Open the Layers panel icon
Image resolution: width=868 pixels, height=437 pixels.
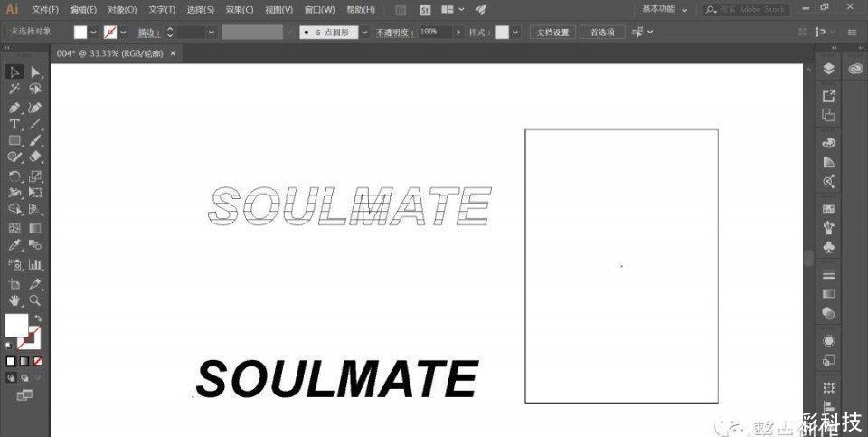click(x=828, y=69)
